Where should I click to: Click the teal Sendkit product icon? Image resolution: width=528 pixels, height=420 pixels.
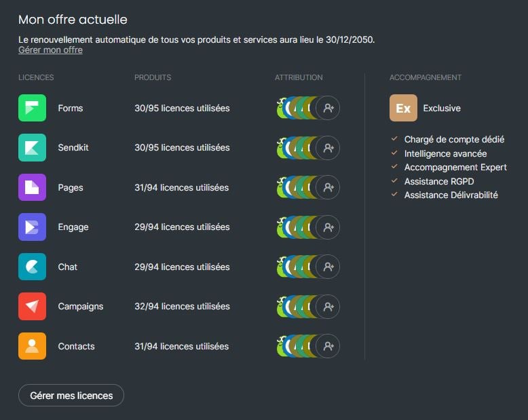pyautogui.click(x=32, y=148)
